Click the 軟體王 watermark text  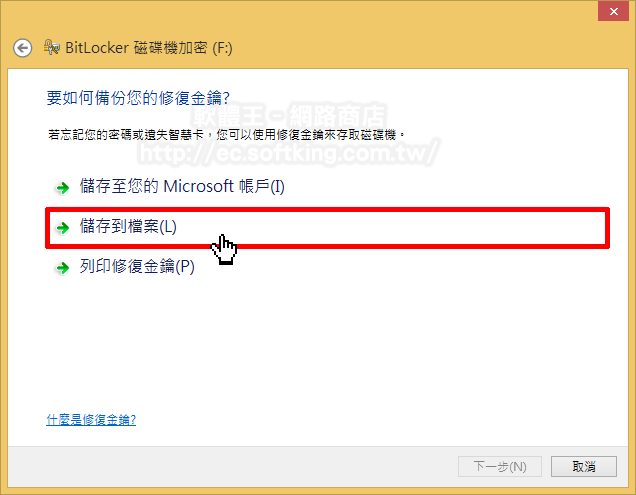tap(230, 116)
